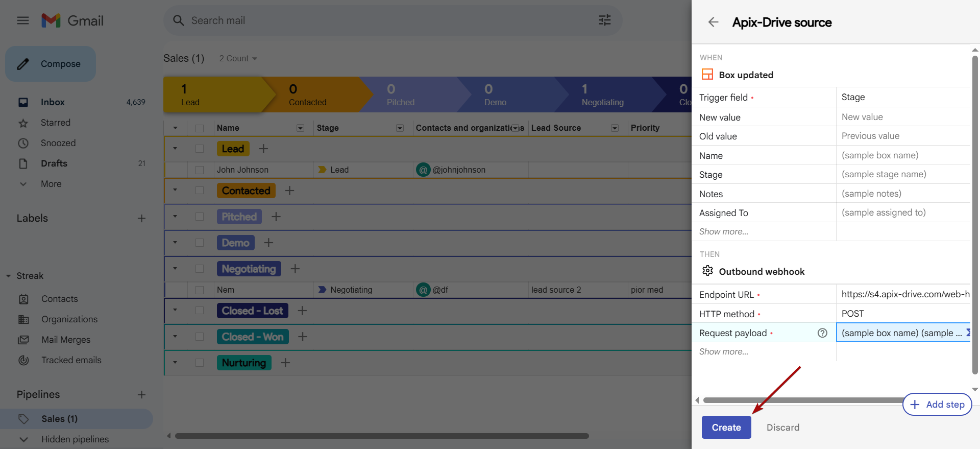Collapse the Contacted group
The image size is (980, 449).
(x=175, y=190)
